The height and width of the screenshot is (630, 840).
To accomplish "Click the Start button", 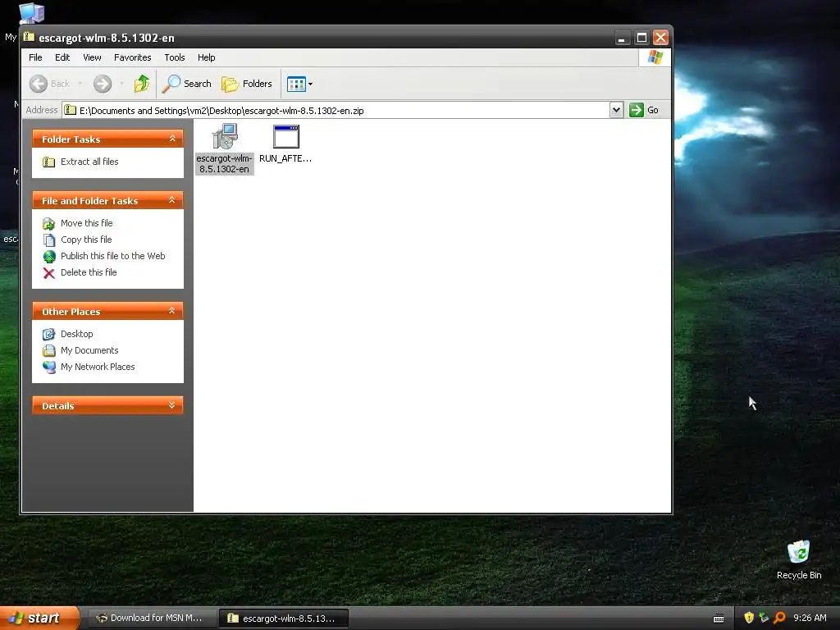I will click(x=39, y=619).
